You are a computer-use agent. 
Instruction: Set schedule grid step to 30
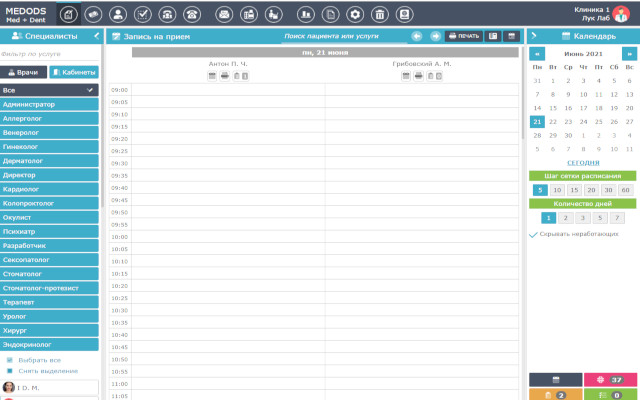(x=608, y=190)
